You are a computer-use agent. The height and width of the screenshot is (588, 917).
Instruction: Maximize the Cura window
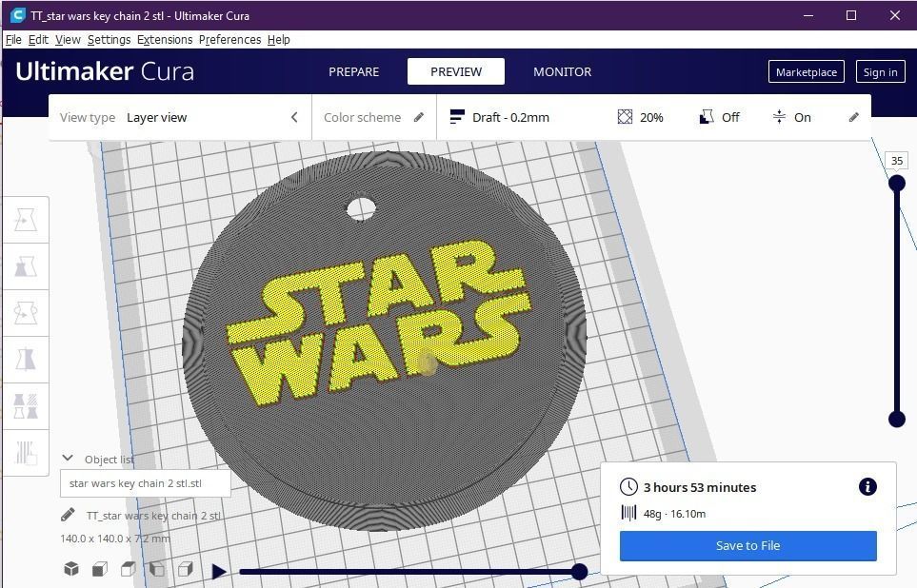click(x=851, y=15)
